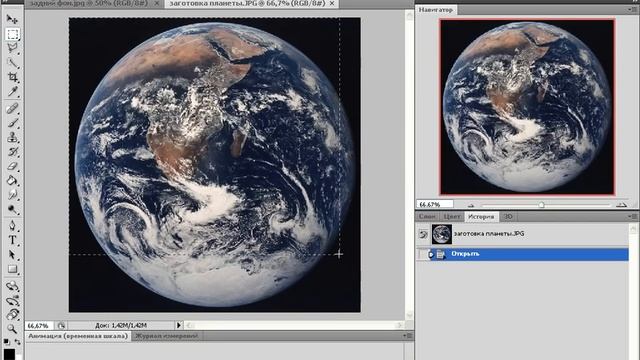Select the Pen tool

coord(12,226)
